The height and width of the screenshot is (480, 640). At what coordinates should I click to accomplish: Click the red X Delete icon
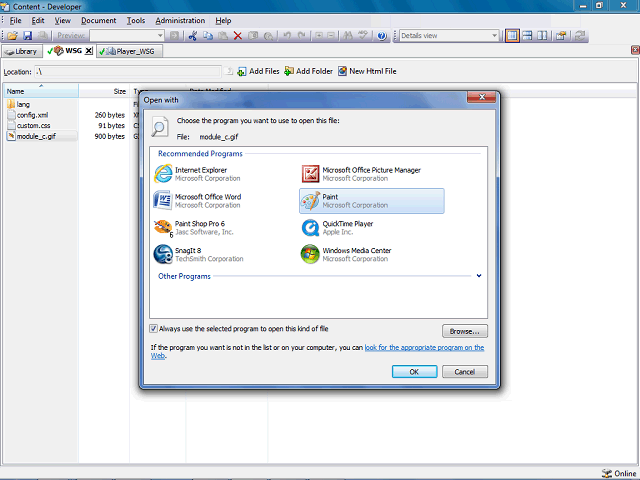coord(238,36)
